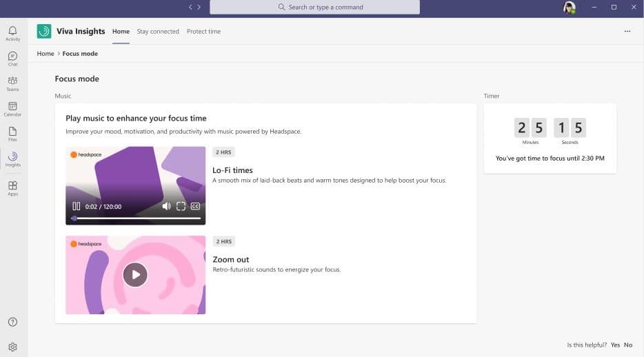The height and width of the screenshot is (357, 644).
Task: Pause the Lo-Fi times track
Action: [x=77, y=206]
